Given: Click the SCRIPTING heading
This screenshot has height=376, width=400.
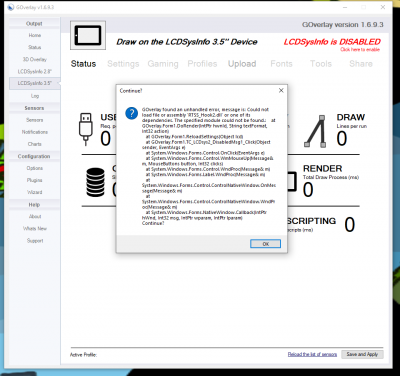Looking at the screenshot, I should [x=311, y=221].
